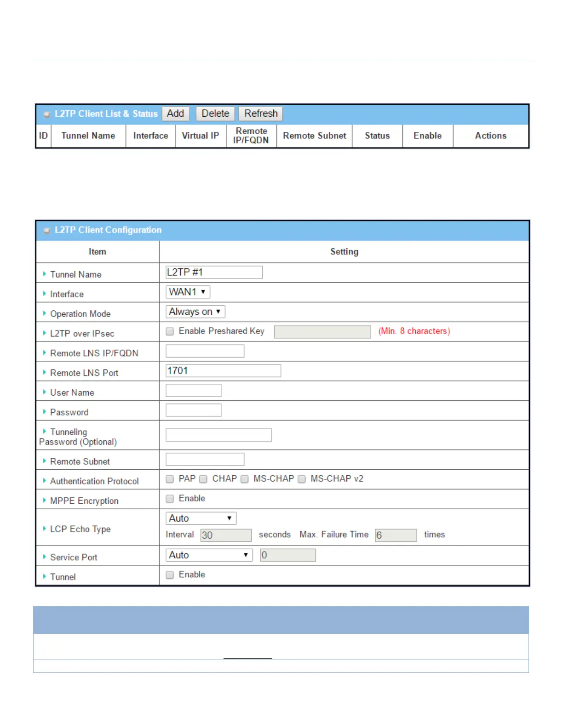Click the arrow icon beside Authentication Protocol

[45, 481]
